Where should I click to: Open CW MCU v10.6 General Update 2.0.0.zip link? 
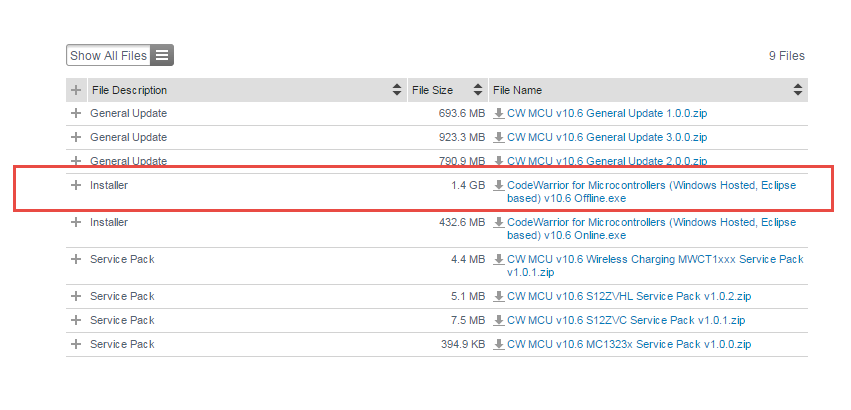pos(607,161)
